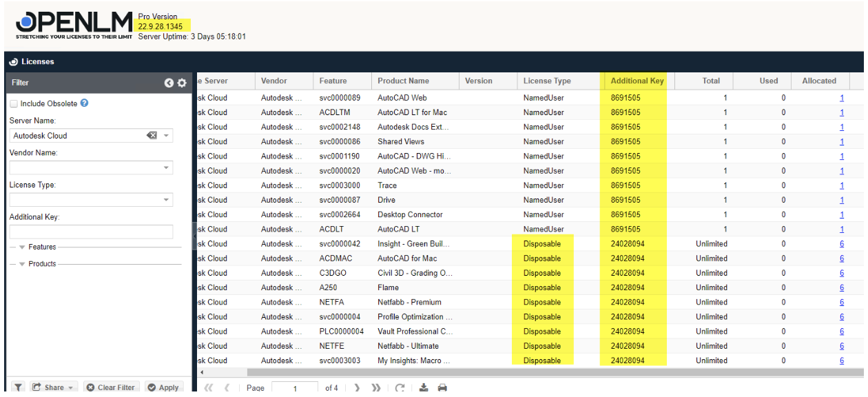The width and height of the screenshot is (868, 397).
Task: Expand the Products tree section
Action: [x=21, y=263]
